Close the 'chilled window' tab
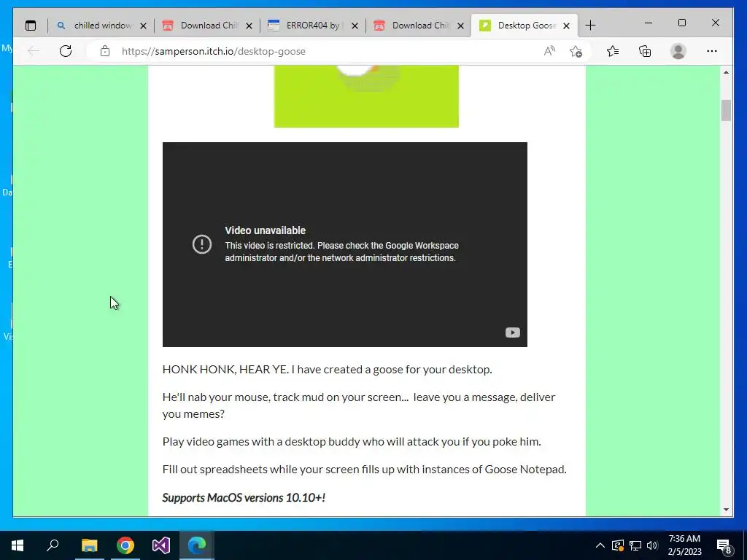This screenshot has height=560, width=747. pos(143,26)
